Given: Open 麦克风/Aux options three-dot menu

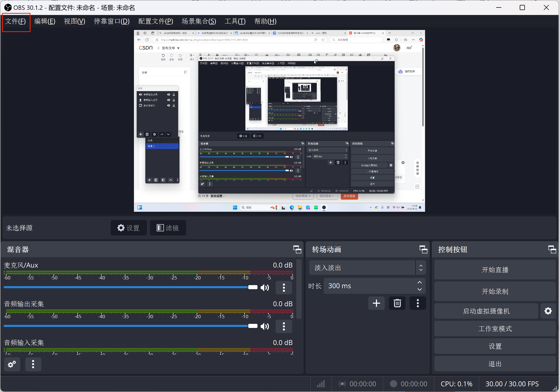Looking at the screenshot, I should (x=284, y=288).
